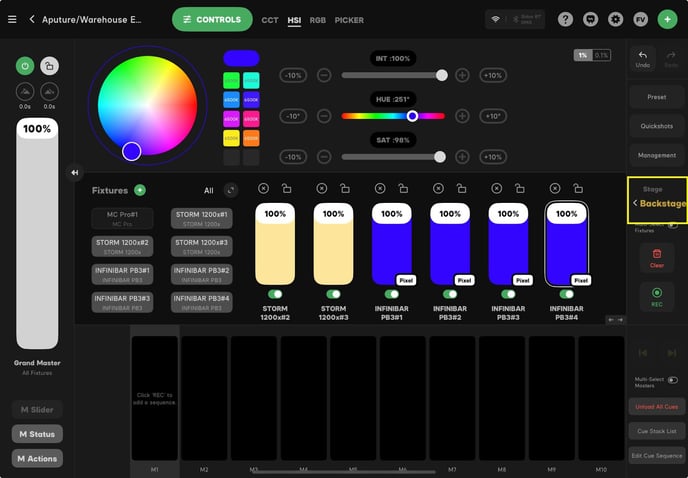The height and width of the screenshot is (478, 688).
Task: Click Edit Cue Sequence
Action: click(657, 456)
